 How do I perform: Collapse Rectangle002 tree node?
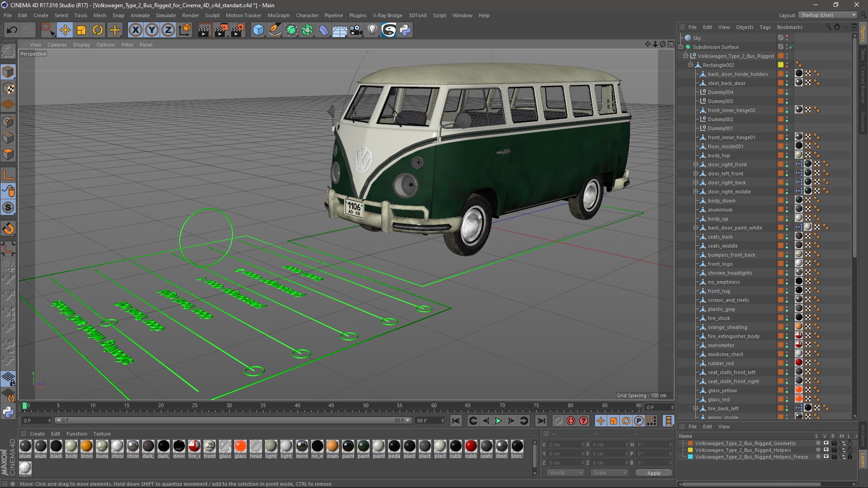(x=691, y=65)
